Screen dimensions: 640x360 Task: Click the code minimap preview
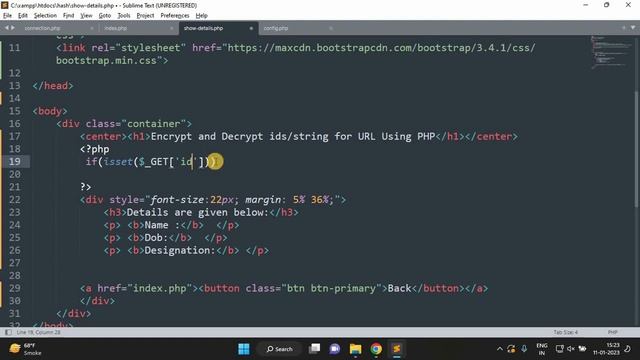(610, 53)
